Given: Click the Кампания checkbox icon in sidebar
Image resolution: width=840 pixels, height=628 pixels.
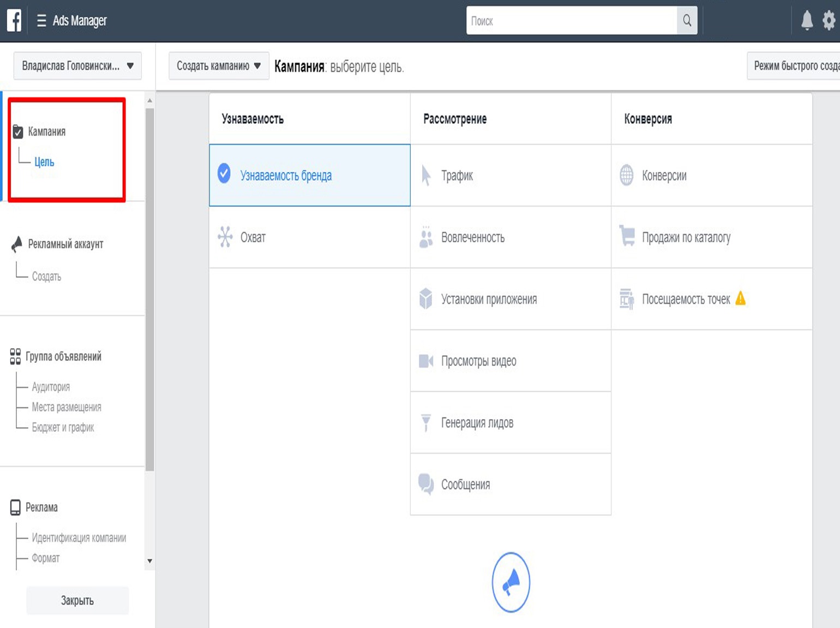Looking at the screenshot, I should [x=18, y=131].
